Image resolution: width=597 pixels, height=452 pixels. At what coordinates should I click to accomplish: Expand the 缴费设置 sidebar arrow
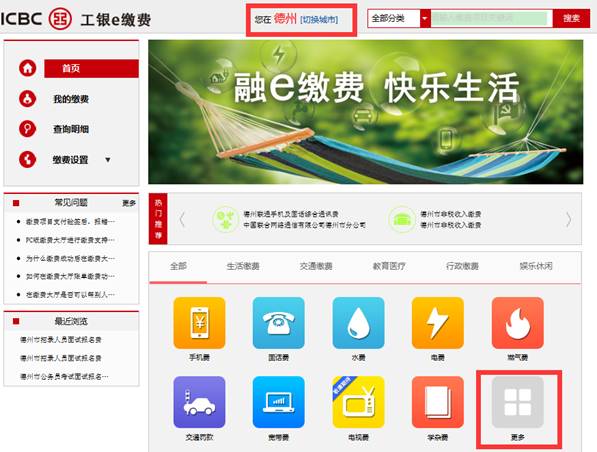108,160
